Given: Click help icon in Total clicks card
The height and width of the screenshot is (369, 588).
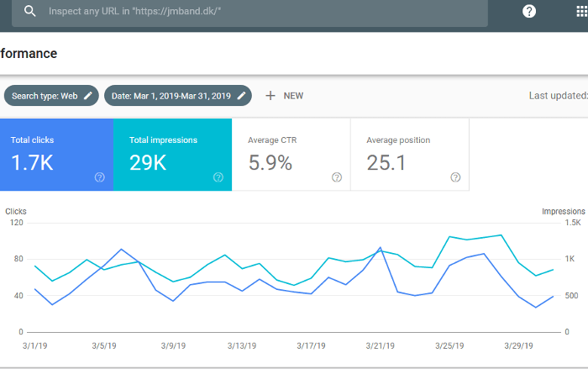Looking at the screenshot, I should click(99, 177).
